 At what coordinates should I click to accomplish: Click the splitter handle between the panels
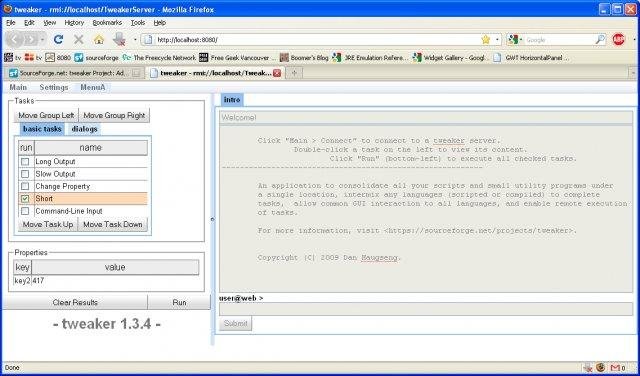coord(212,219)
